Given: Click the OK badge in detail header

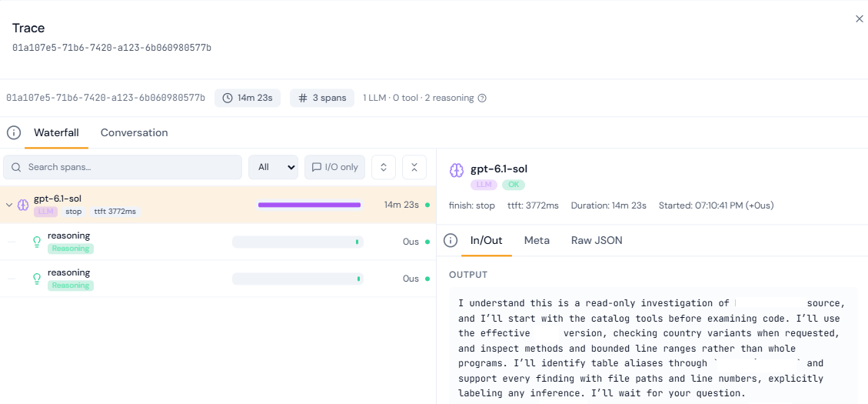Looking at the screenshot, I should 514,185.
